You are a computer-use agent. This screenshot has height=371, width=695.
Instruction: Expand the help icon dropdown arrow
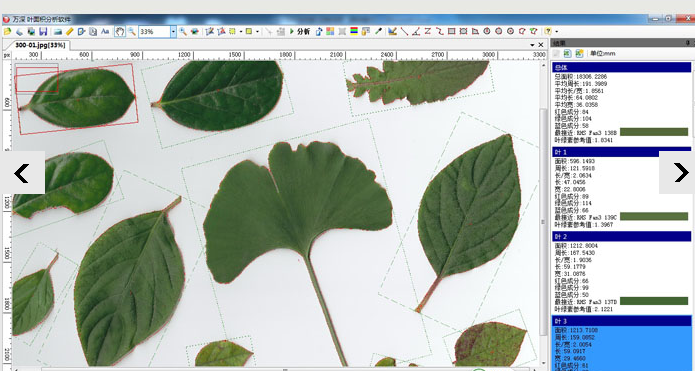click(x=556, y=31)
